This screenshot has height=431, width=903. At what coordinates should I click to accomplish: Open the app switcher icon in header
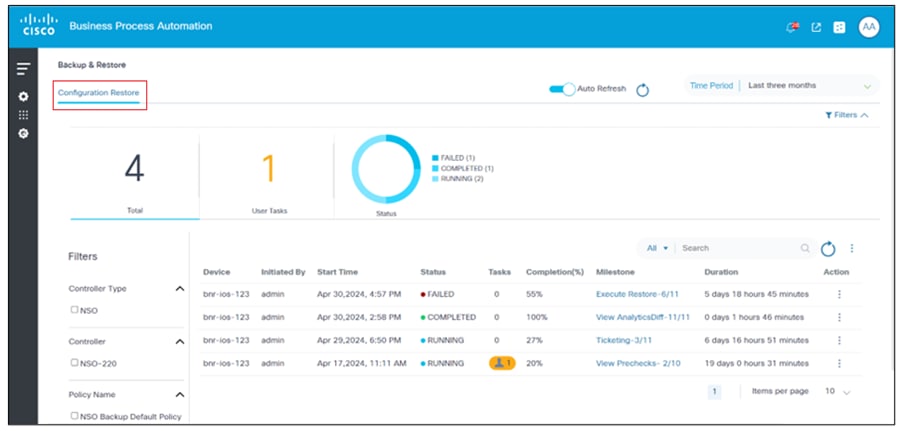tap(840, 27)
